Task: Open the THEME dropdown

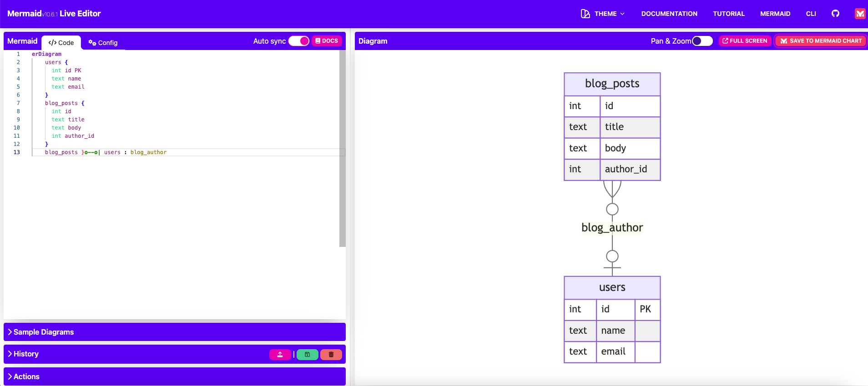Action: click(603, 14)
